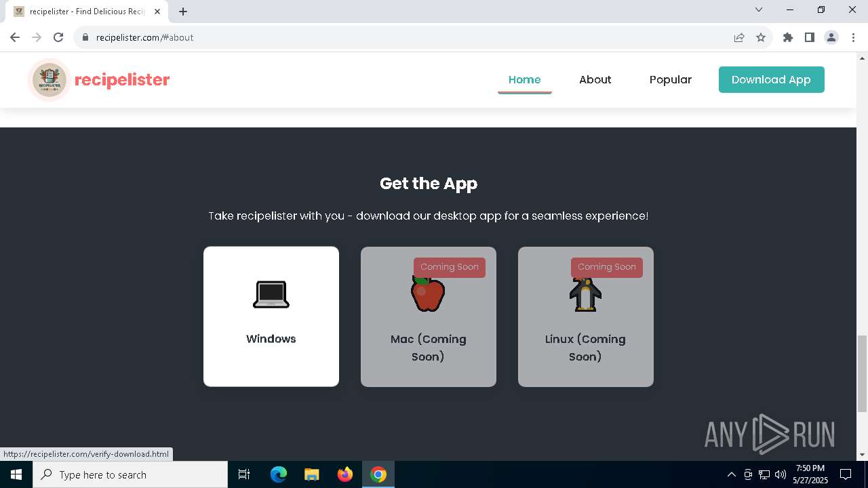
Task: Open the Chrome profile avatar
Action: (831, 37)
